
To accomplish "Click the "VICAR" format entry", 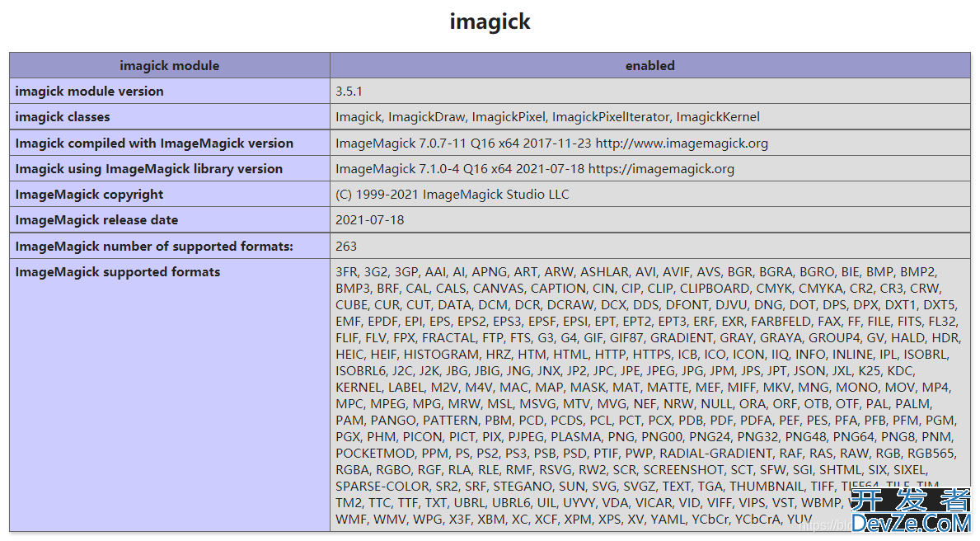I will pos(654,503).
